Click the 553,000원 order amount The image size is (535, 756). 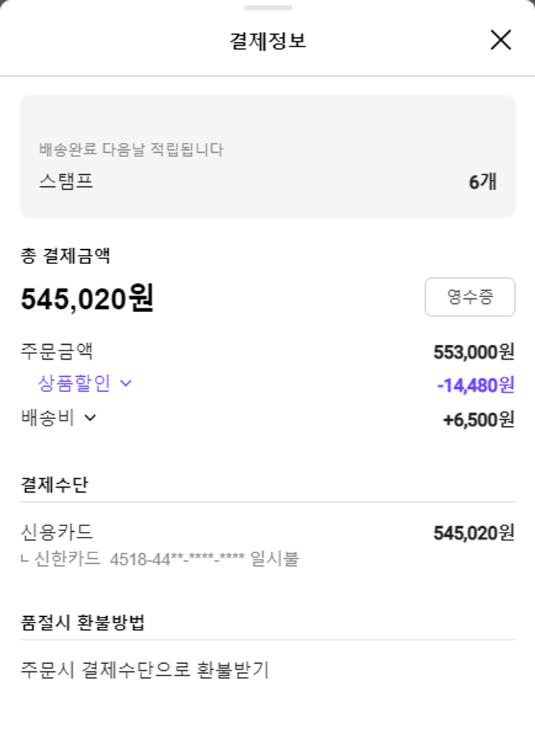pos(474,352)
